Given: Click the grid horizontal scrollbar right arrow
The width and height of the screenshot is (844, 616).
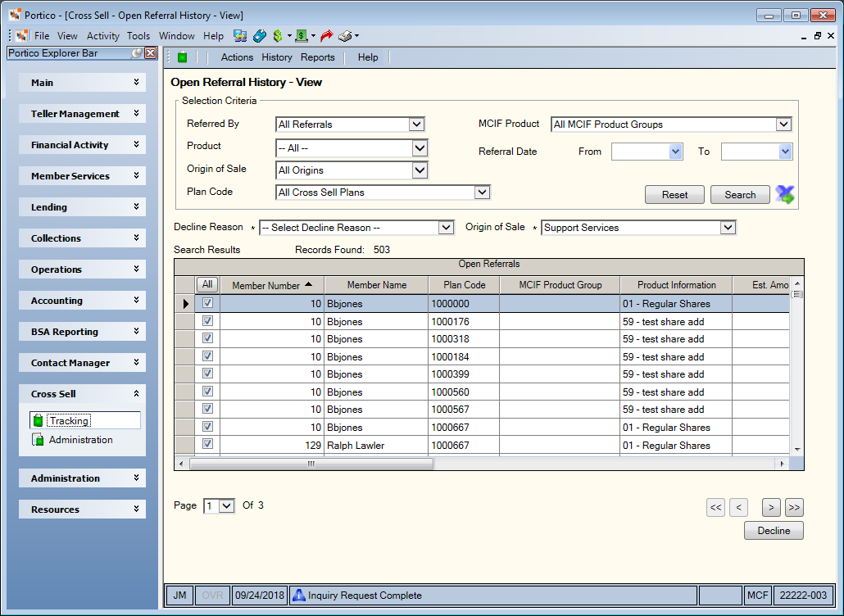Looking at the screenshot, I should tap(782, 464).
